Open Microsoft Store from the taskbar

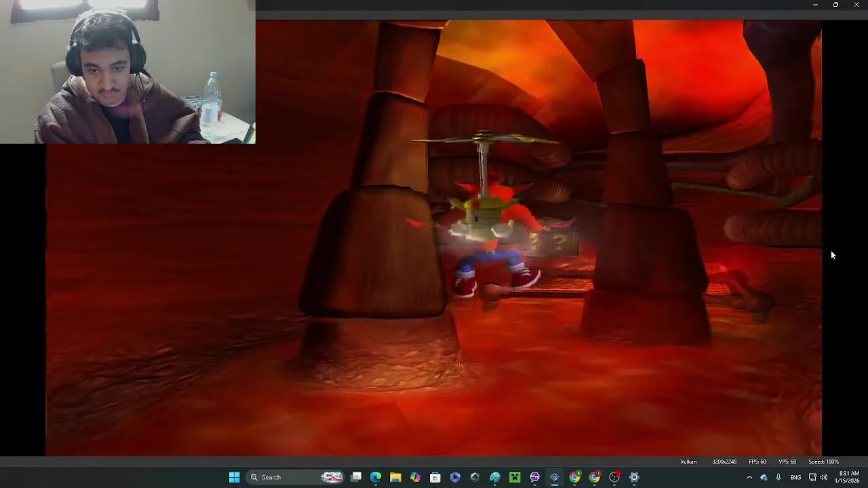[435, 477]
